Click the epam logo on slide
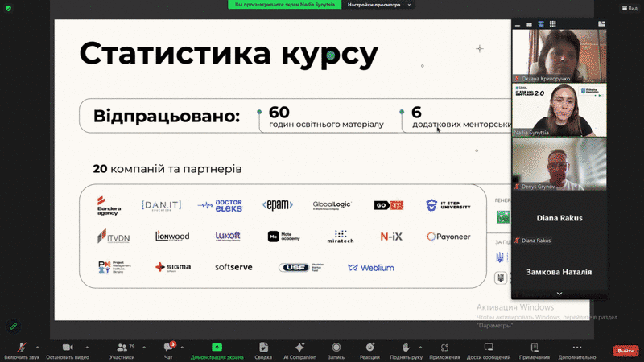Image resolution: width=644 pixels, height=362 pixels. point(278,205)
